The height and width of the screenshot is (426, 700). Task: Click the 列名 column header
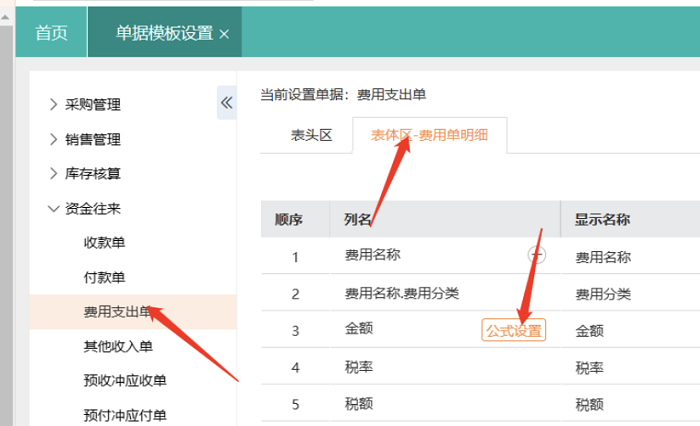point(445,219)
